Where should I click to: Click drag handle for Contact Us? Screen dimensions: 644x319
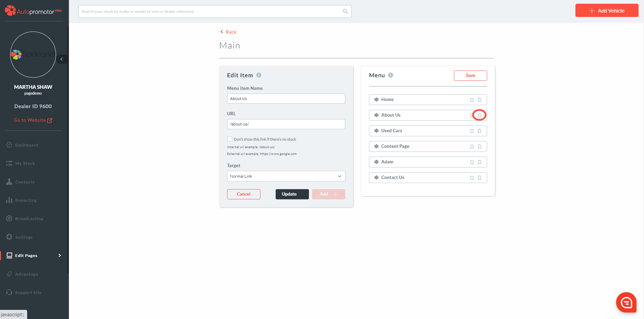376,178
